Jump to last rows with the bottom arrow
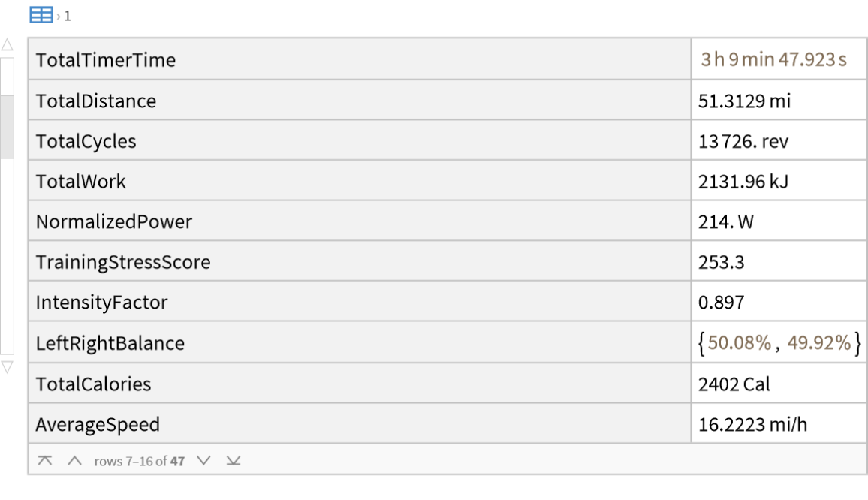The height and width of the screenshot is (500, 868). click(x=234, y=461)
